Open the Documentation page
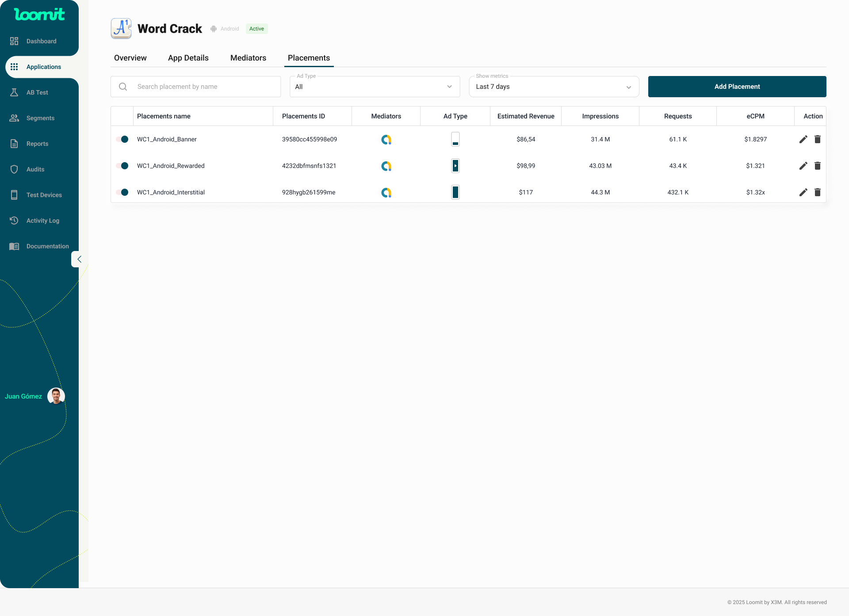This screenshot has height=616, width=849. (48, 246)
